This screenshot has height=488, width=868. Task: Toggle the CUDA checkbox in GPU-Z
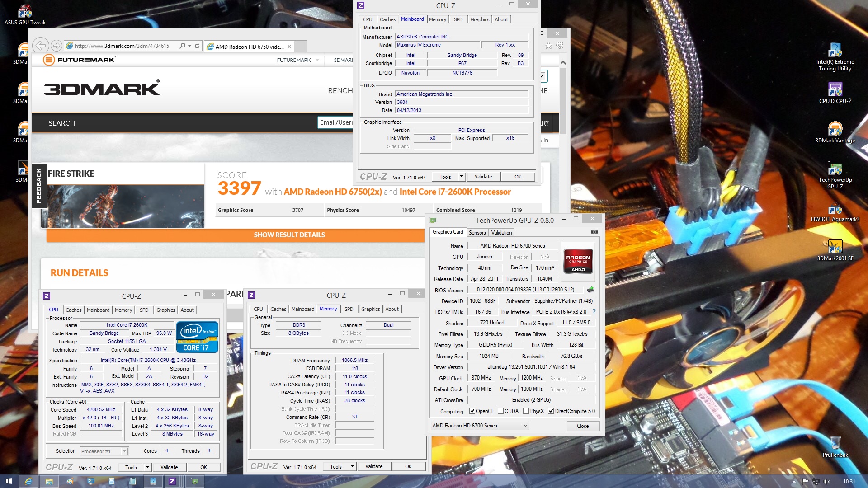pos(500,411)
